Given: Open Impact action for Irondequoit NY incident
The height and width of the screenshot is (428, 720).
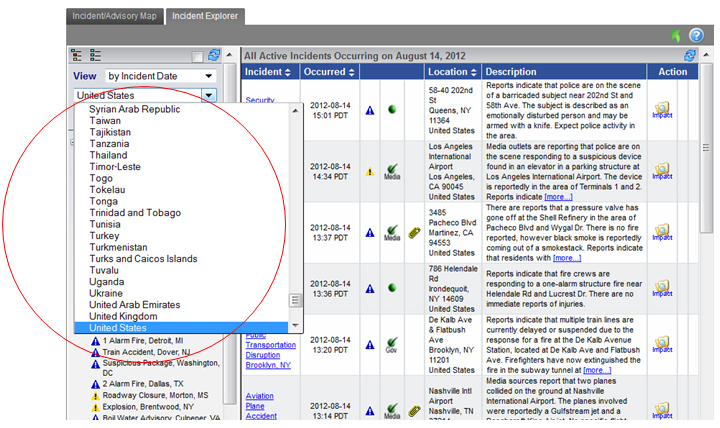Looking at the screenshot, I should 662,288.
